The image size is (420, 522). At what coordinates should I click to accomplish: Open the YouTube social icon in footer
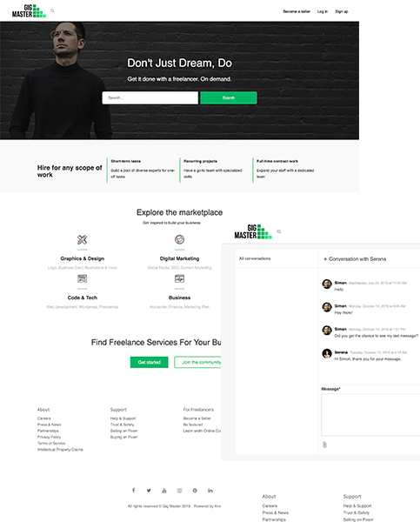(x=164, y=491)
